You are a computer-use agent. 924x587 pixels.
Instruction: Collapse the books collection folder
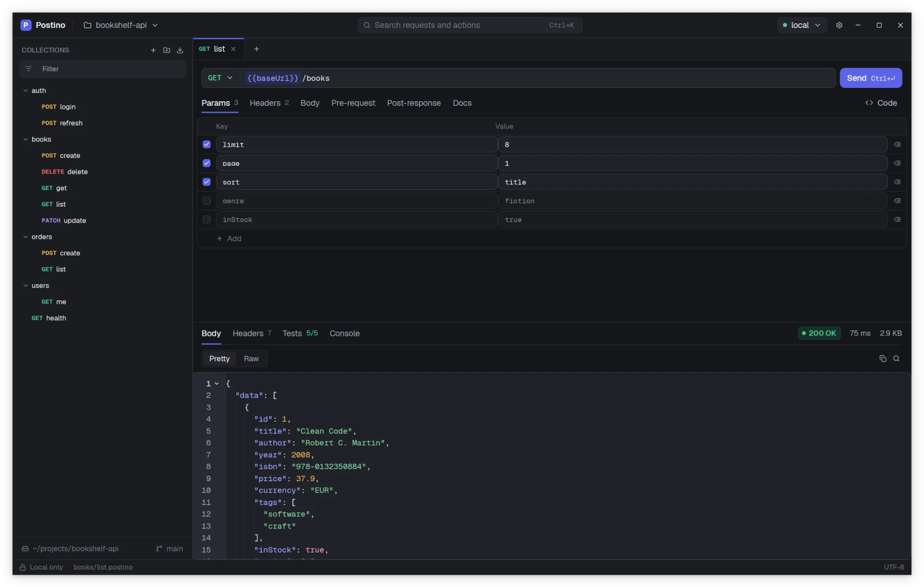point(26,139)
